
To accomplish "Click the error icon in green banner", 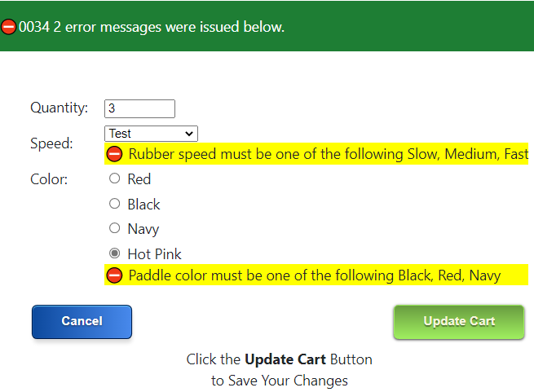I will (9, 27).
